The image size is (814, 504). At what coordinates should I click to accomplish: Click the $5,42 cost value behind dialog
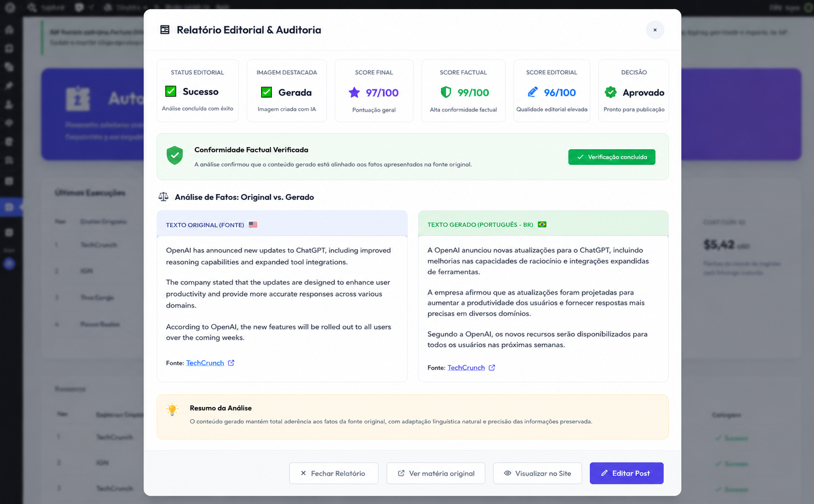pos(719,245)
